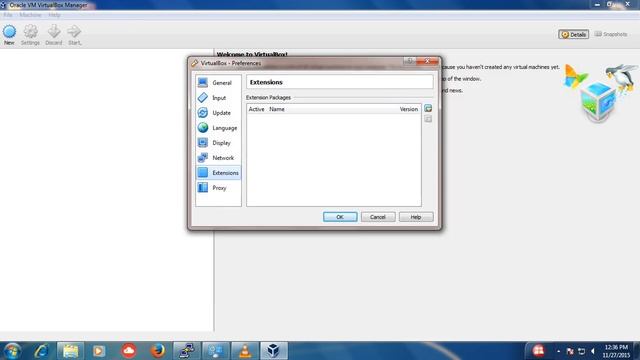640x360 pixels.
Task: Click the taskbar icon left of VLC
Action: [216, 351]
